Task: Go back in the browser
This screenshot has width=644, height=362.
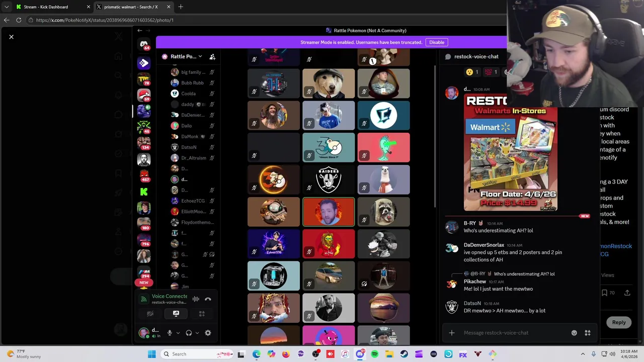Action: 6,20
